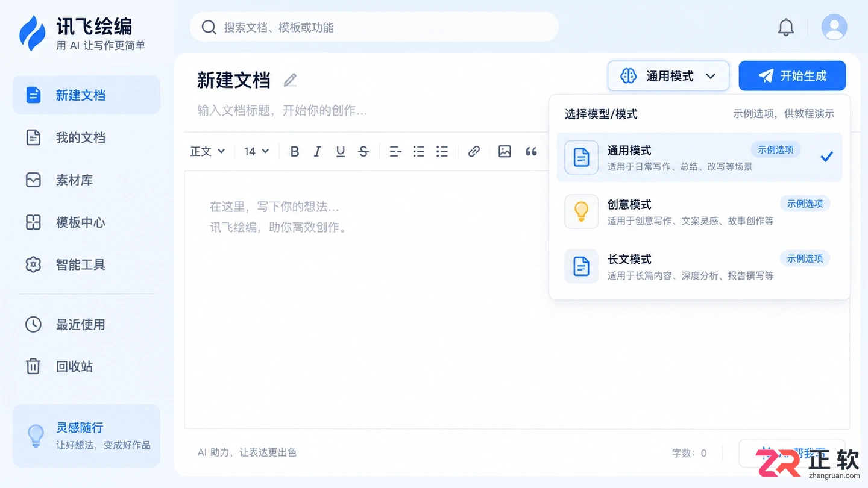The height and width of the screenshot is (488, 868).
Task: Open the 素材库 library
Action: pyautogui.click(x=86, y=180)
